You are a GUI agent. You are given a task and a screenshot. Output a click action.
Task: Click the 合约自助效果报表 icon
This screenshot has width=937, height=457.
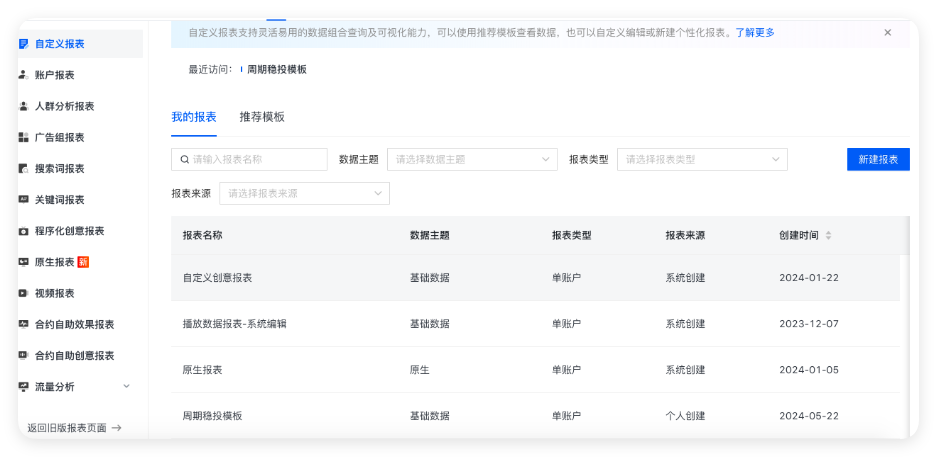pos(24,324)
